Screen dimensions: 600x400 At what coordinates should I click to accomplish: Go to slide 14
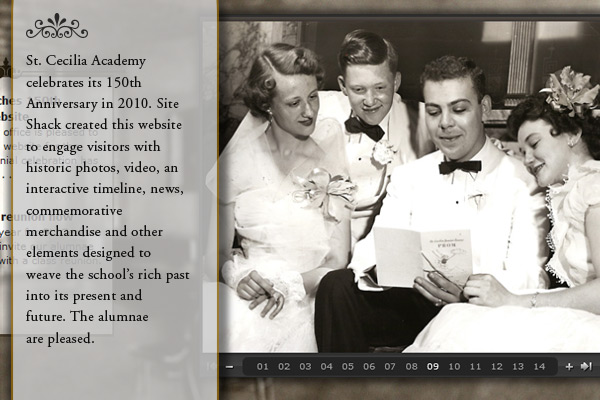point(539,367)
